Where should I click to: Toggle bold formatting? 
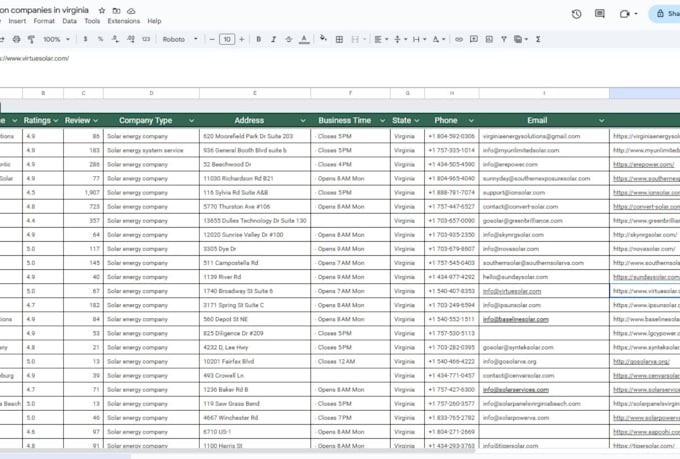(x=258, y=39)
